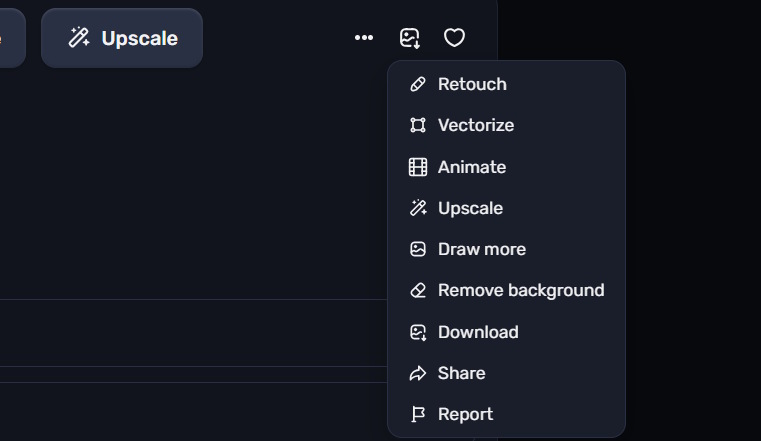This screenshot has height=441, width=761.
Task: Choose Upscale from the dropdown menu
Action: click(506, 208)
